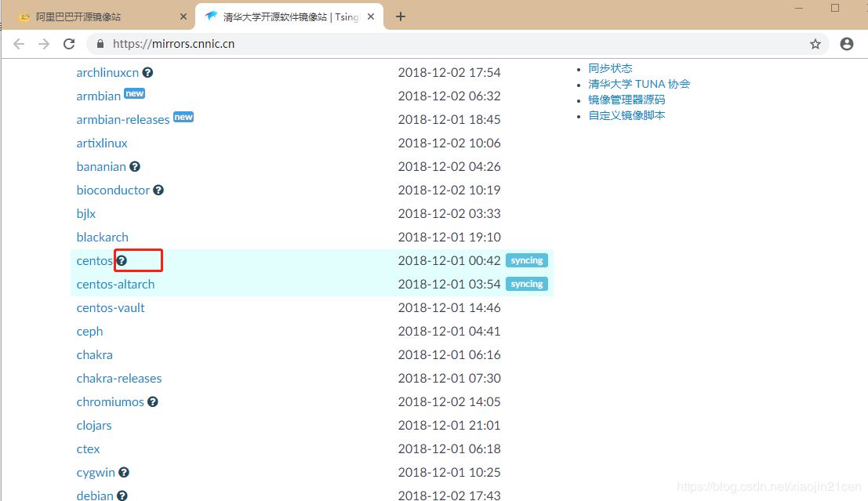Open help icon next to centos
Screen dimensions: 868x501
[x=122, y=261]
